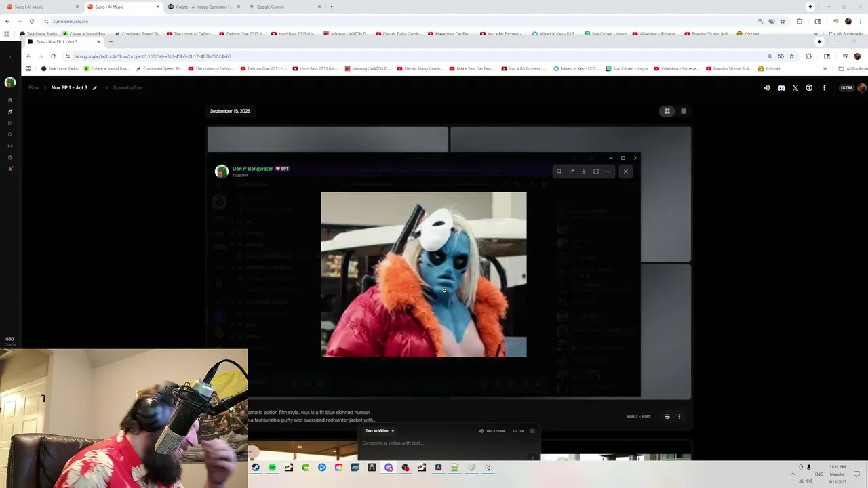Image resolution: width=868 pixels, height=488 pixels.
Task: Open the left sidebar home icon
Action: point(10,100)
